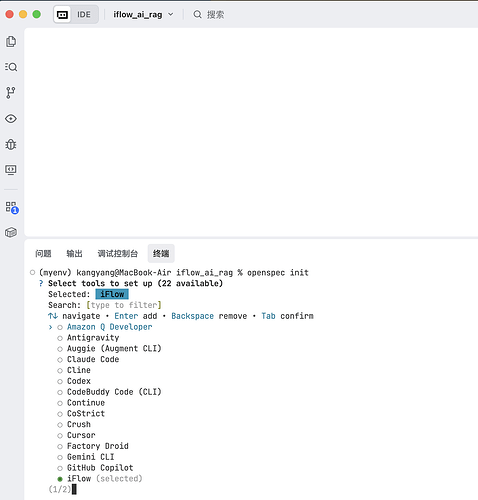Open the remote monitor sidebar icon
The width and height of the screenshot is (478, 500).
point(11,170)
